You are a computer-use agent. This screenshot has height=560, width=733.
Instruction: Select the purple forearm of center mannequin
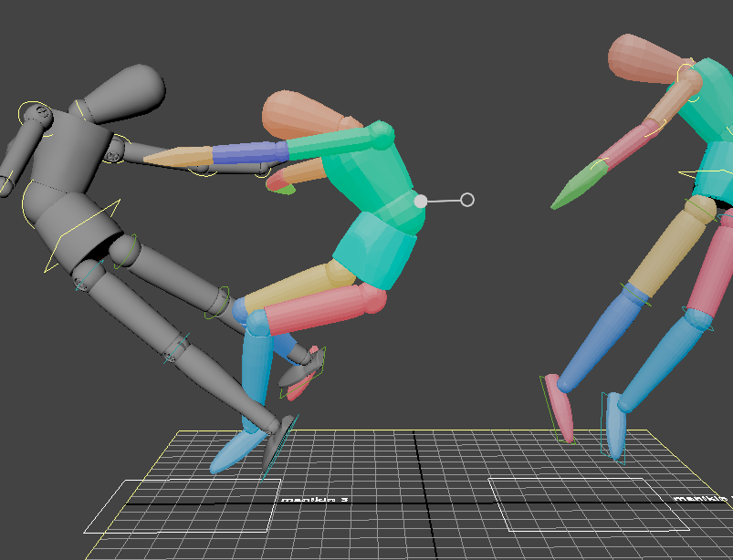pyautogui.click(x=249, y=153)
